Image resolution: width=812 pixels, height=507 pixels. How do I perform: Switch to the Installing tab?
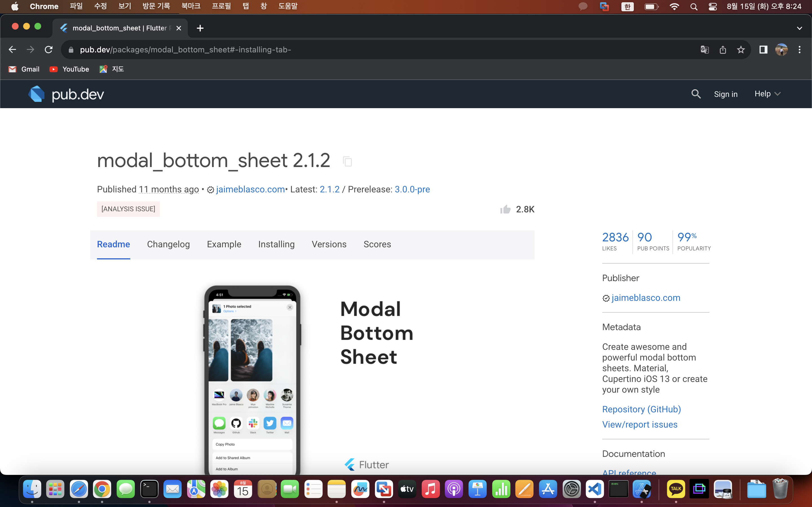(x=276, y=244)
